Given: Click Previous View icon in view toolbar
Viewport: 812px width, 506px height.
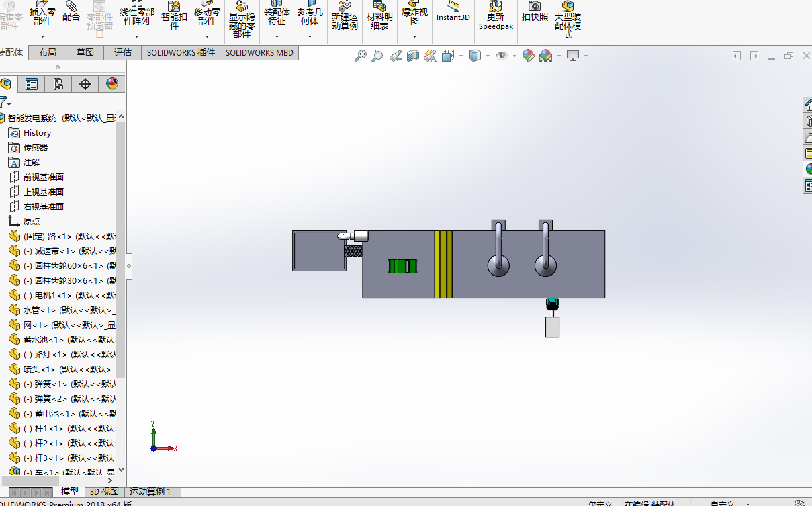Looking at the screenshot, I should (396, 56).
